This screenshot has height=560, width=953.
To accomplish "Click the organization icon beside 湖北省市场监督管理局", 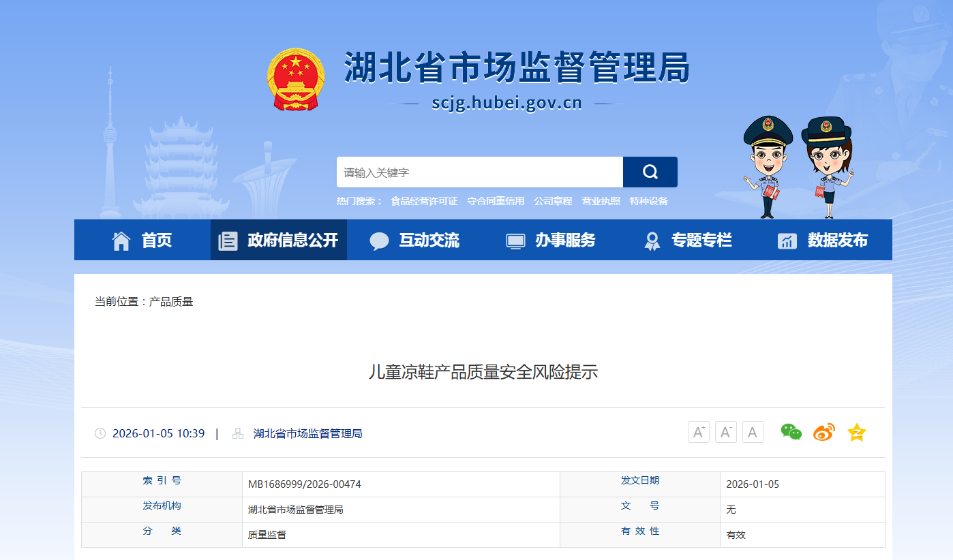I will (x=238, y=433).
